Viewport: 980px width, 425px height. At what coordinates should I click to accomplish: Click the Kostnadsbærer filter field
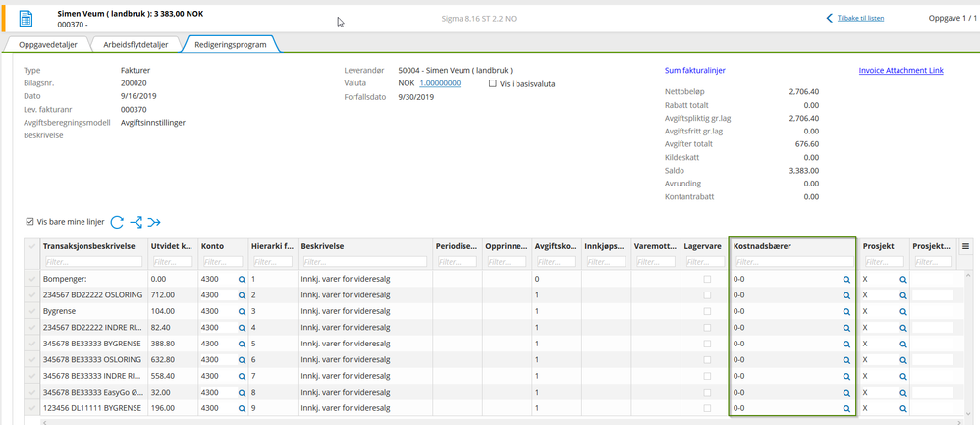click(x=793, y=262)
